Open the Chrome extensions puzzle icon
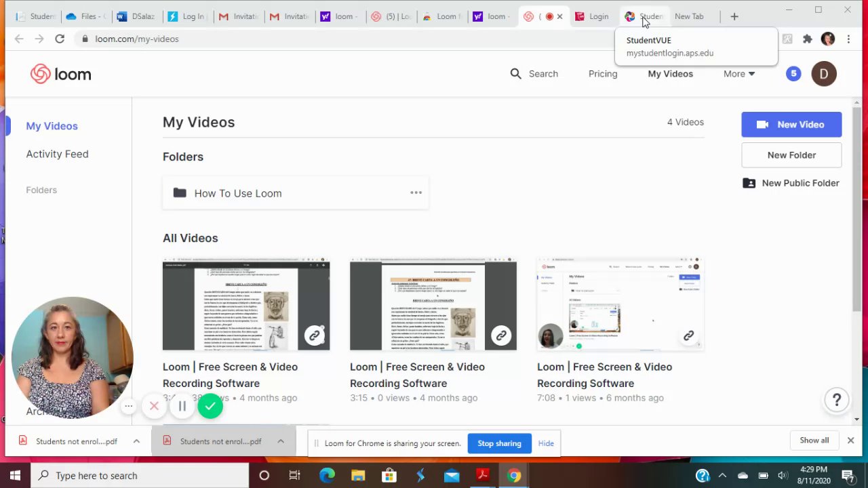Screen dimensions: 868x488 pyautogui.click(x=807, y=39)
